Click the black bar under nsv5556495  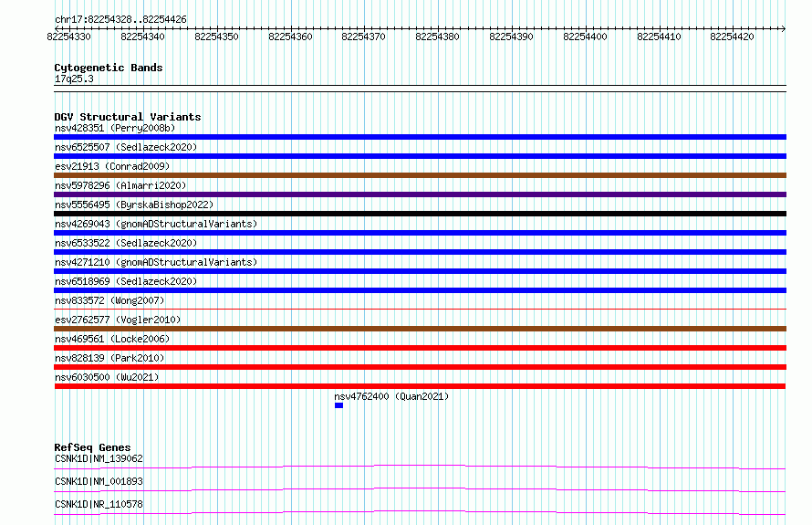click(420, 214)
